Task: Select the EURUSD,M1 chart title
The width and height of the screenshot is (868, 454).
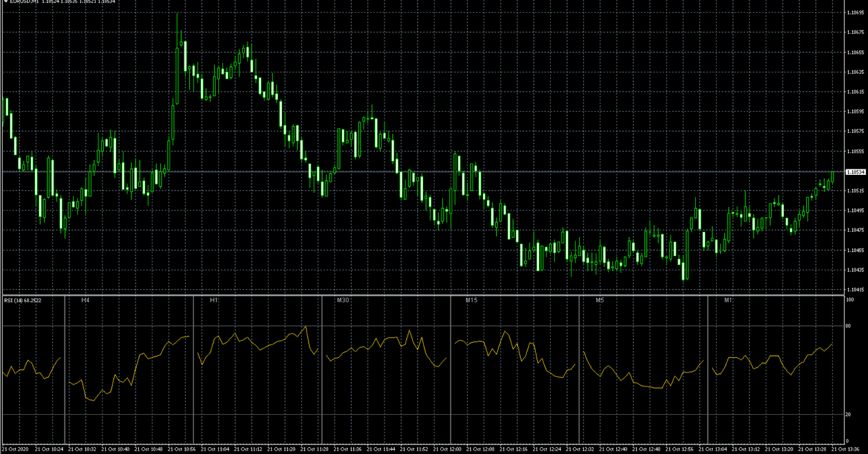Action: point(26,2)
